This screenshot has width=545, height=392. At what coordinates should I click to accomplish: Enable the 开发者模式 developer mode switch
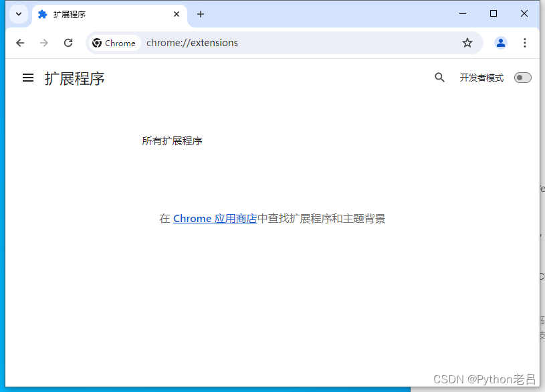click(x=522, y=77)
